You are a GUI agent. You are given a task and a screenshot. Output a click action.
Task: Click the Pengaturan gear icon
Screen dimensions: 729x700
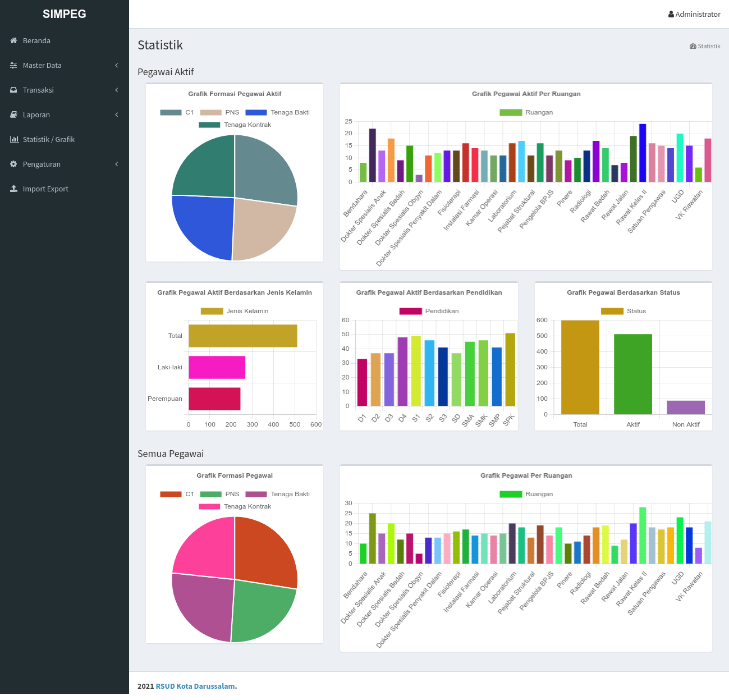click(x=14, y=164)
